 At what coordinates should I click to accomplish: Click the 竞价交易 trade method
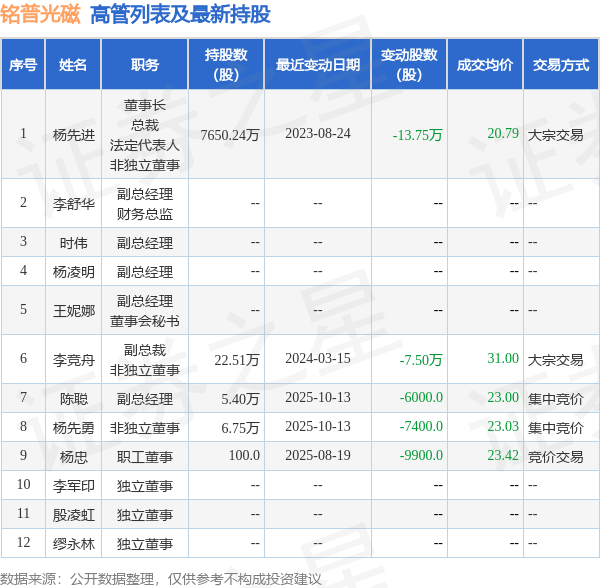click(556, 457)
